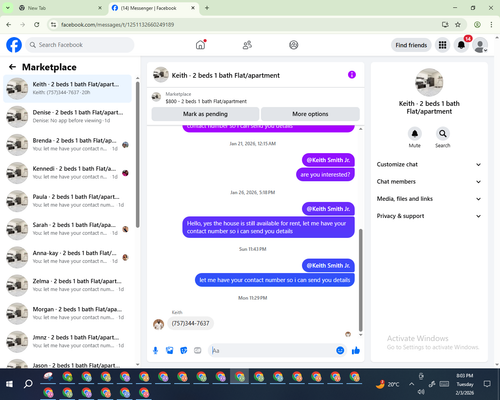Open the browser tab search dropdown

pyautogui.click(x=7, y=8)
